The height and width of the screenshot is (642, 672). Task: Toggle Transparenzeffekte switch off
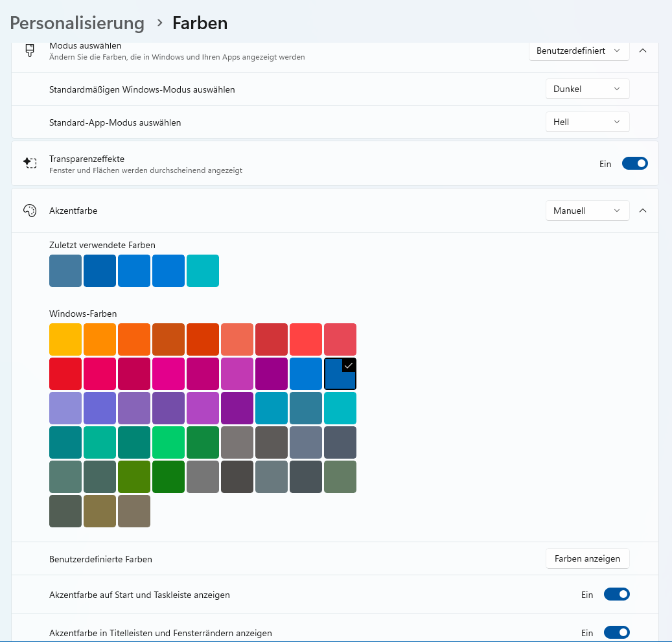point(634,164)
